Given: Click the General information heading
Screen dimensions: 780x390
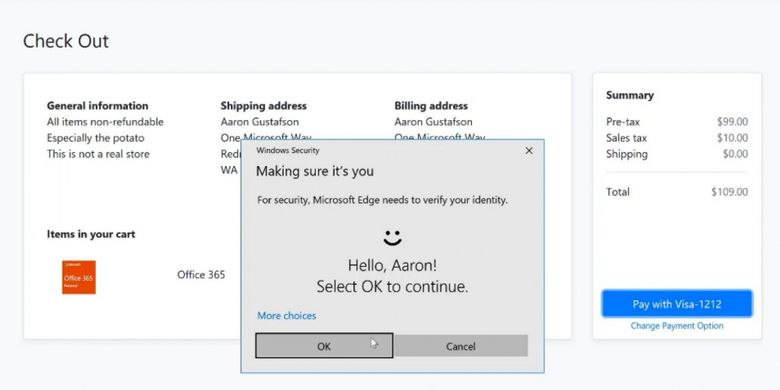Looking at the screenshot, I should [98, 106].
